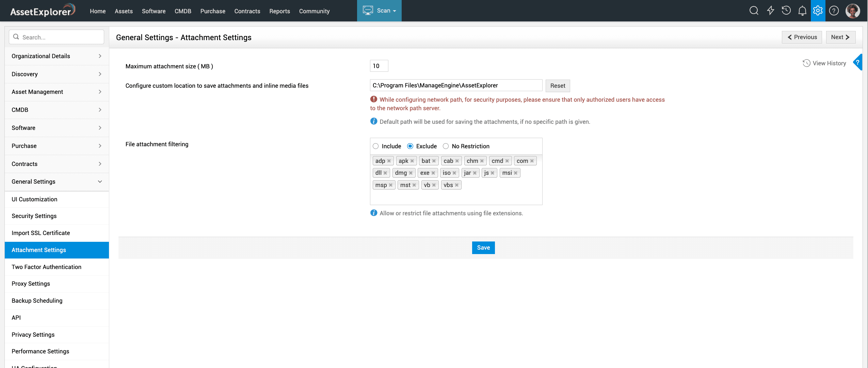This screenshot has height=368, width=868.
Task: Click the View History link
Action: point(824,63)
